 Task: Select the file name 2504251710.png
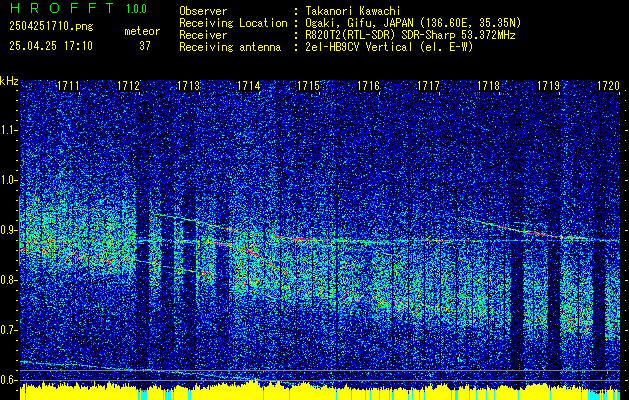pos(51,27)
